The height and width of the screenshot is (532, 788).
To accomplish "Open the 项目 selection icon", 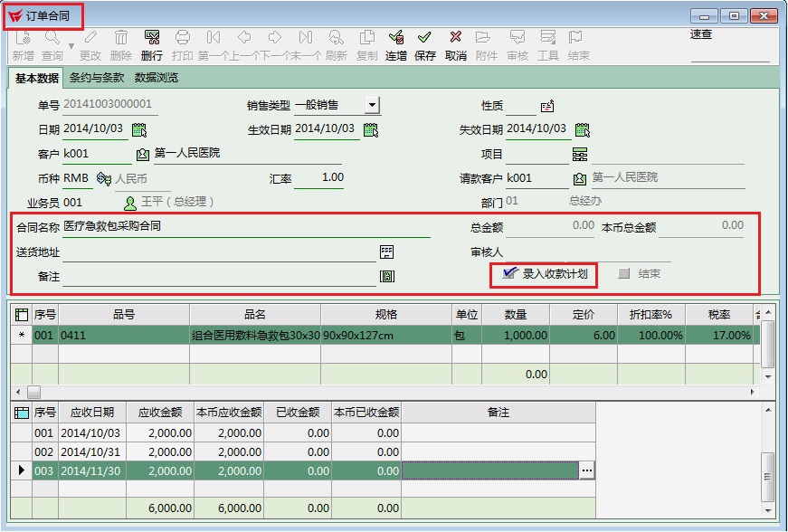I will coord(580,154).
